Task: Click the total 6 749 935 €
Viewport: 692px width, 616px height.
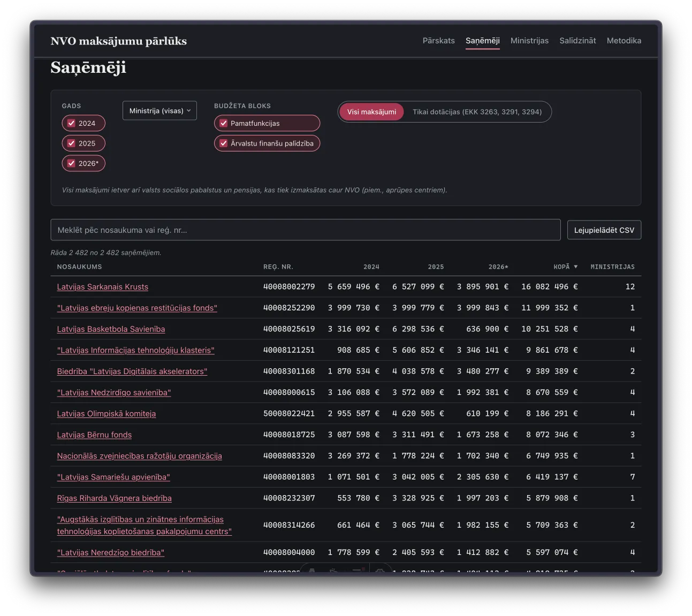Action: (552, 456)
